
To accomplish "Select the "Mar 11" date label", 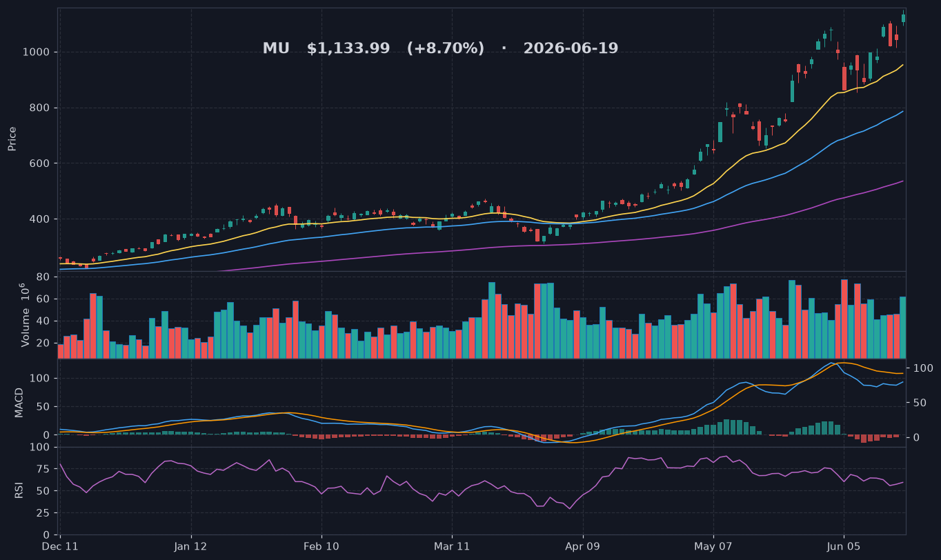I will (453, 547).
